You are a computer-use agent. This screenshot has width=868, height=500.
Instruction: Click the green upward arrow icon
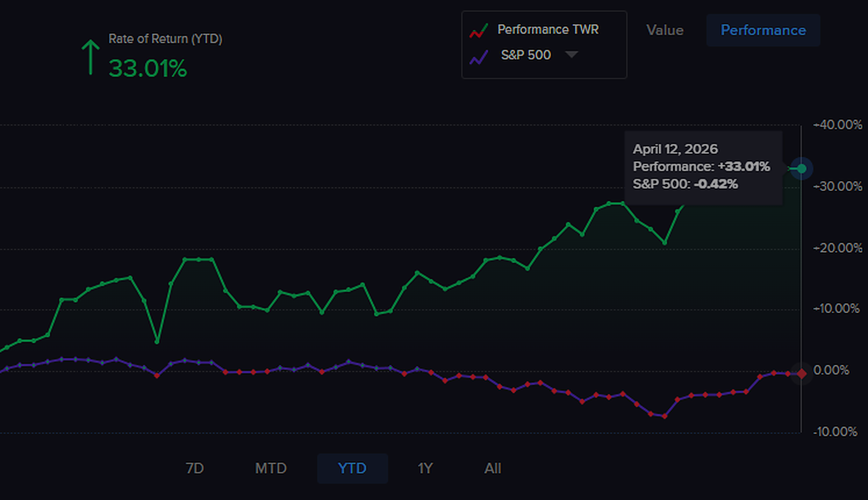[x=90, y=57]
